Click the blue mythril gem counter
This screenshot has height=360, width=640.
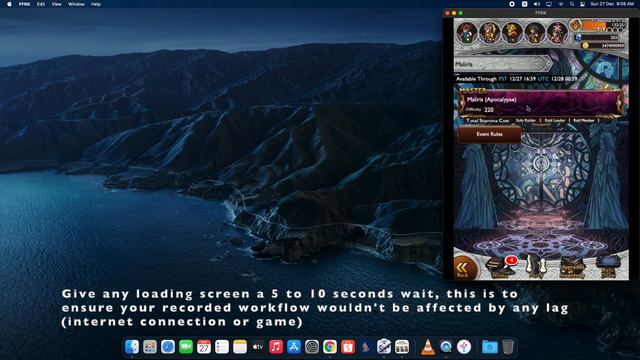(598, 37)
